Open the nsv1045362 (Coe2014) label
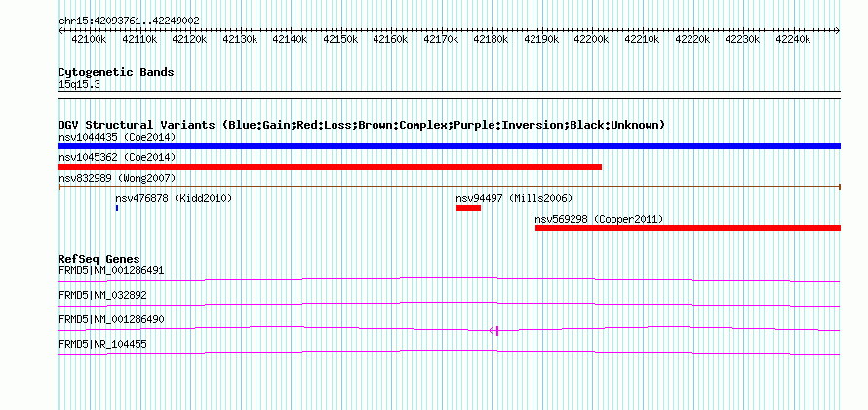 coord(117,157)
